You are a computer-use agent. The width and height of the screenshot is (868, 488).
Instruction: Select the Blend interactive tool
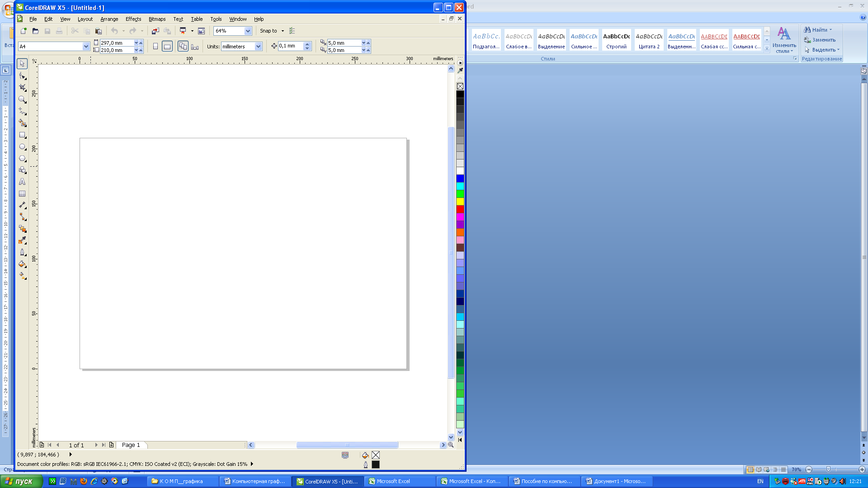22,229
